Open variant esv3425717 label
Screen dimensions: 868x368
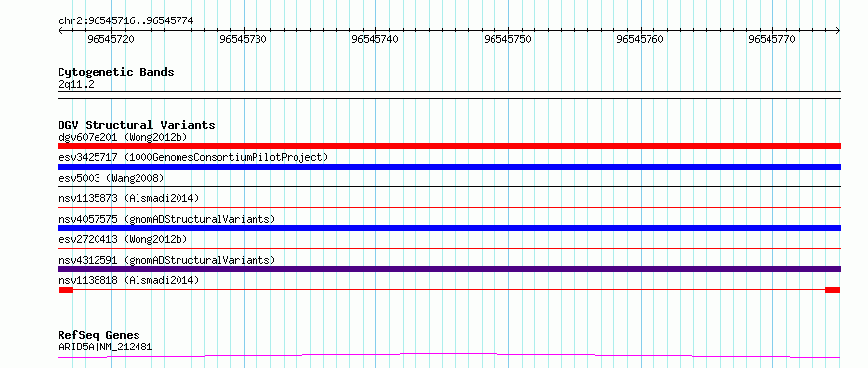[193, 157]
